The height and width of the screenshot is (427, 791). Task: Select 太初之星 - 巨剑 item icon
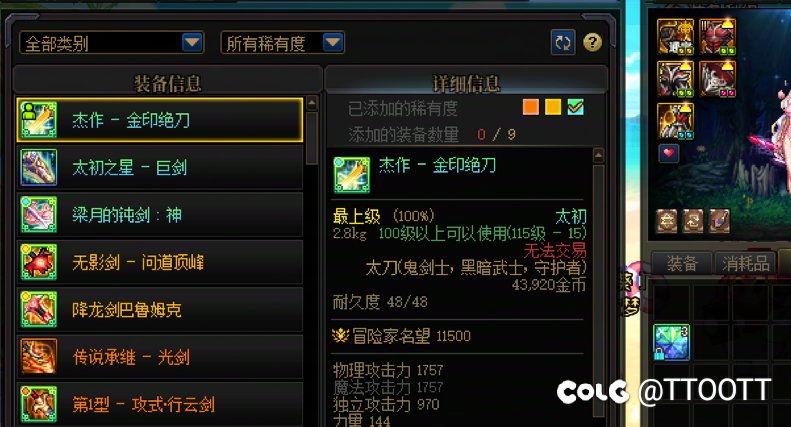[x=39, y=167]
